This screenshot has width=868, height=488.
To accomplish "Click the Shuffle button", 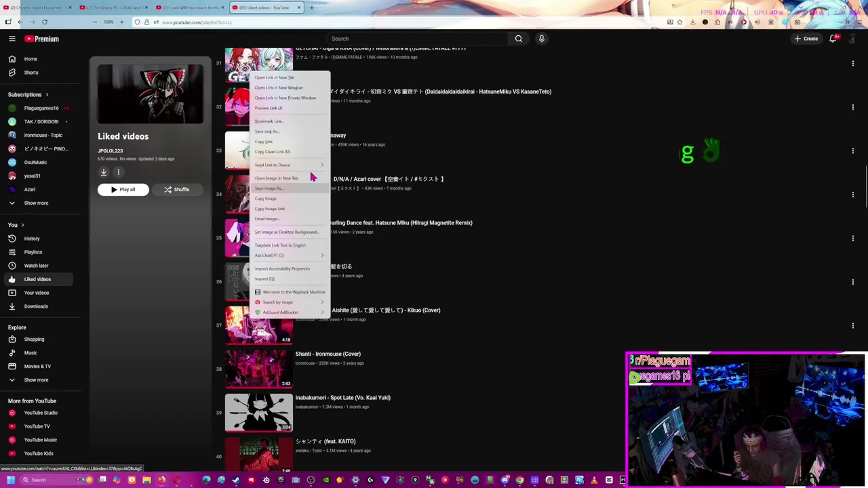I will click(176, 190).
